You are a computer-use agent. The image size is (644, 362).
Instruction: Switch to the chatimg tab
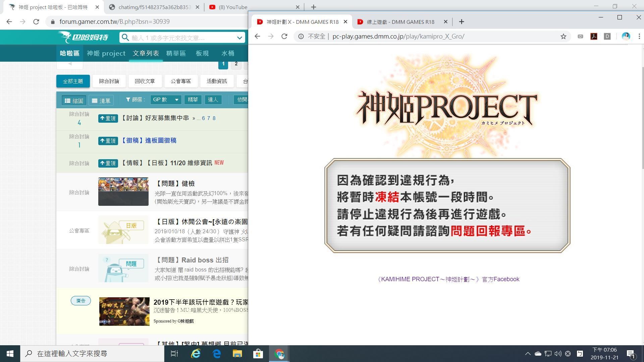pyautogui.click(x=154, y=7)
